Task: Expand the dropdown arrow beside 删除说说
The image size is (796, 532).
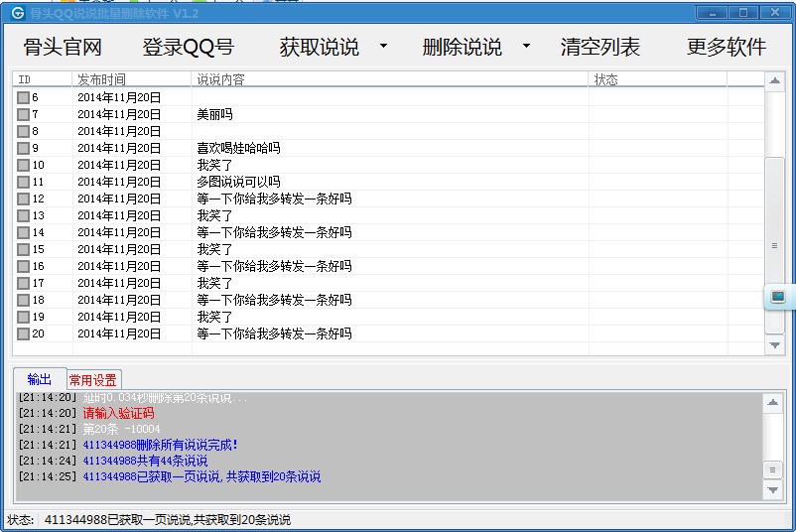Action: tap(526, 46)
